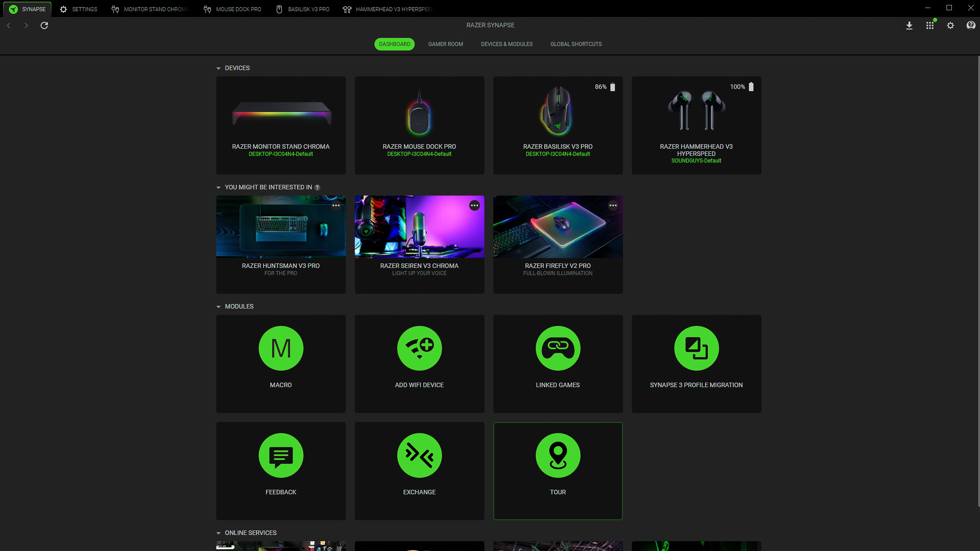Click SOUNDGUYS-Default profile under Hammerhead
The height and width of the screenshot is (551, 980).
(696, 161)
